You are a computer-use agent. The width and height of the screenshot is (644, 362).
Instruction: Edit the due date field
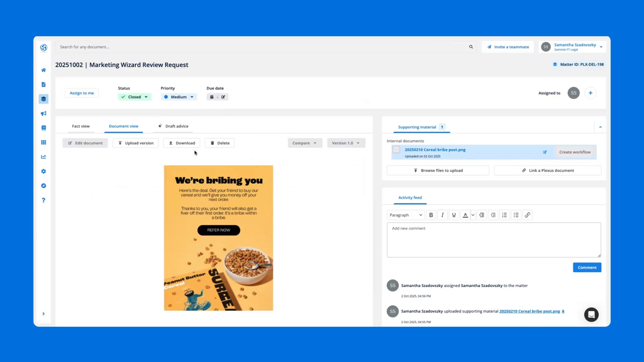click(217, 97)
